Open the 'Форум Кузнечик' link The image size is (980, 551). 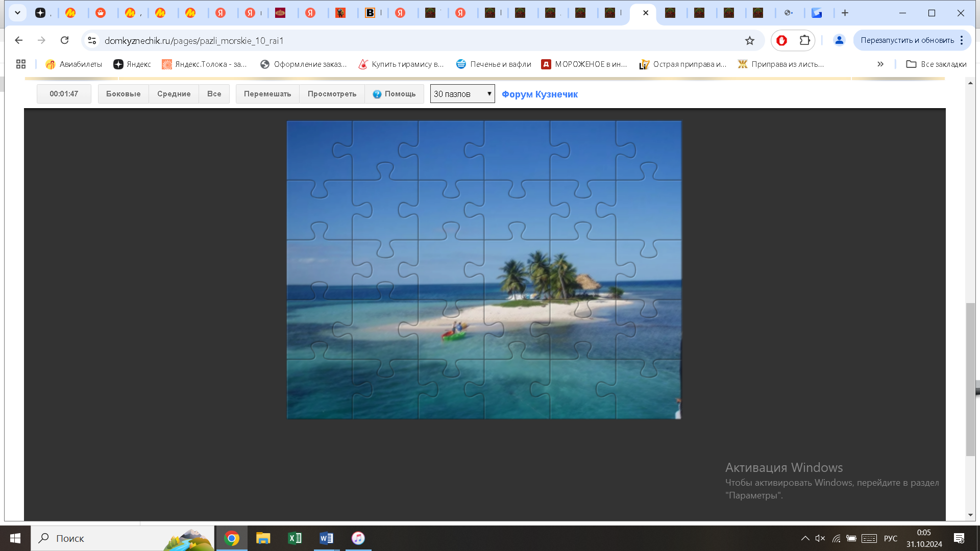coord(540,94)
